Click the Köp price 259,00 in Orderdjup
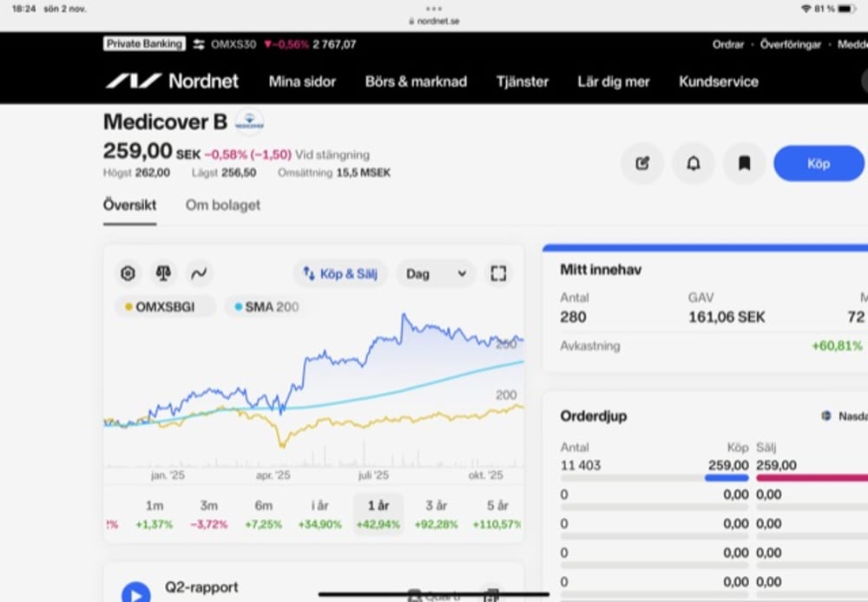 [728, 465]
